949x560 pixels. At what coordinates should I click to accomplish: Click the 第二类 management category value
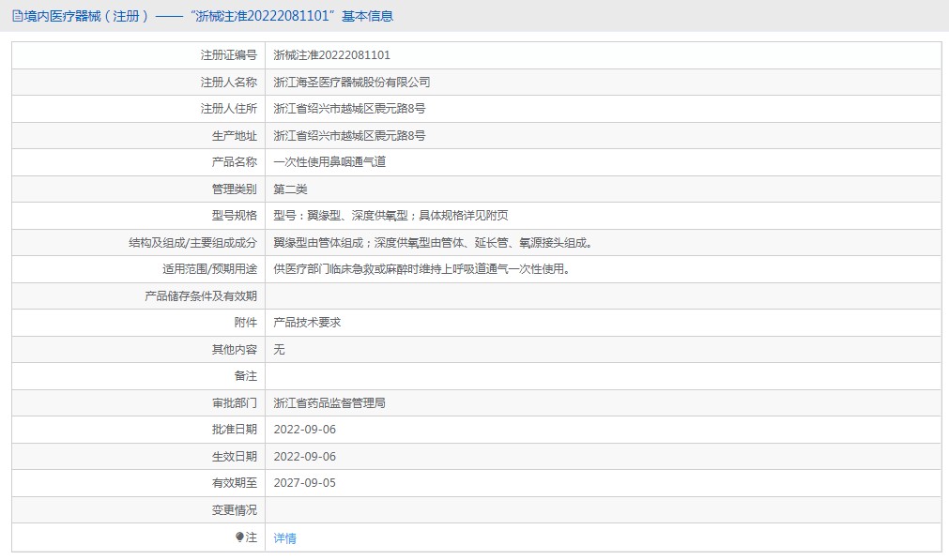[290, 189]
